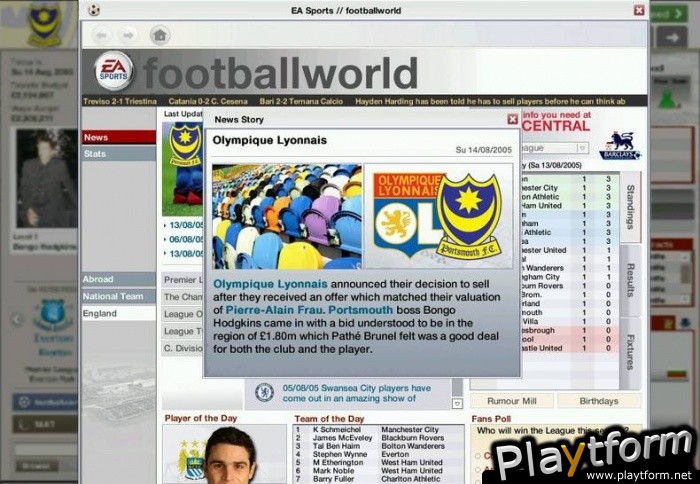
Task: Go forward with the browser forward arrow
Action: tap(128, 35)
